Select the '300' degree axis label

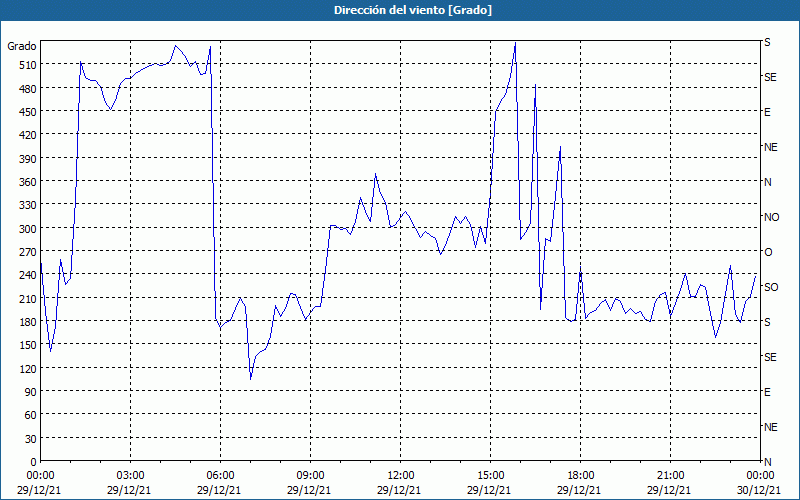[x=28, y=228]
